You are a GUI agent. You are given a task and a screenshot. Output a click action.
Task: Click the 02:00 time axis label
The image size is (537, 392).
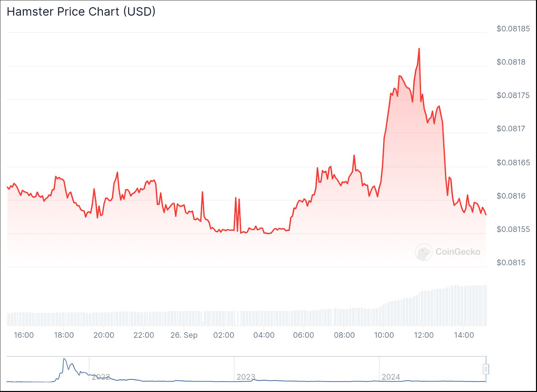(x=224, y=335)
